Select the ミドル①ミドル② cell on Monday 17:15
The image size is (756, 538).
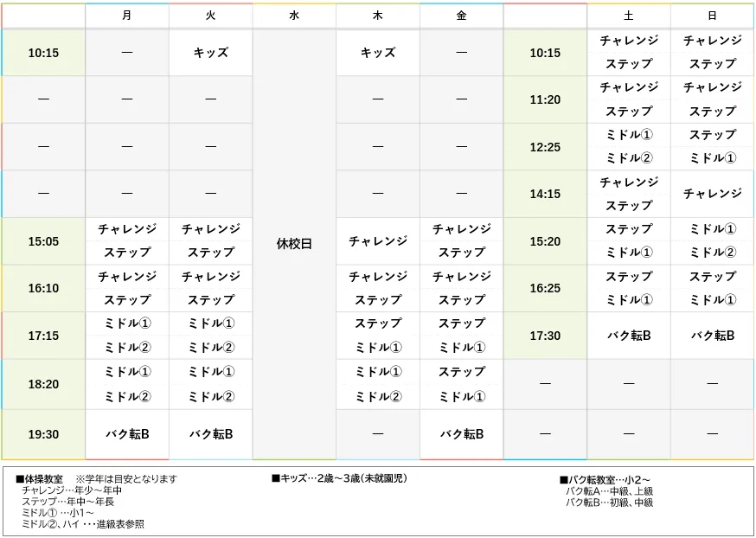(126, 335)
